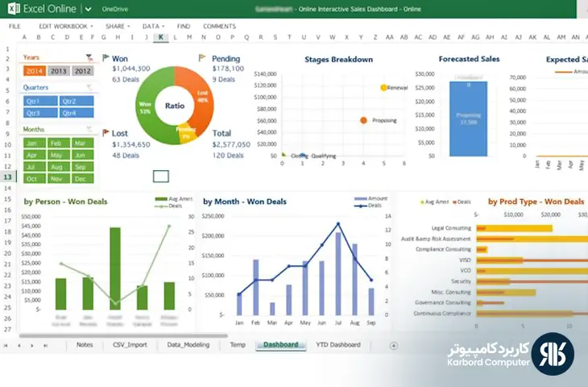Expand the SHARE dropdown menu
The height and width of the screenshot is (387, 588).
click(x=118, y=27)
